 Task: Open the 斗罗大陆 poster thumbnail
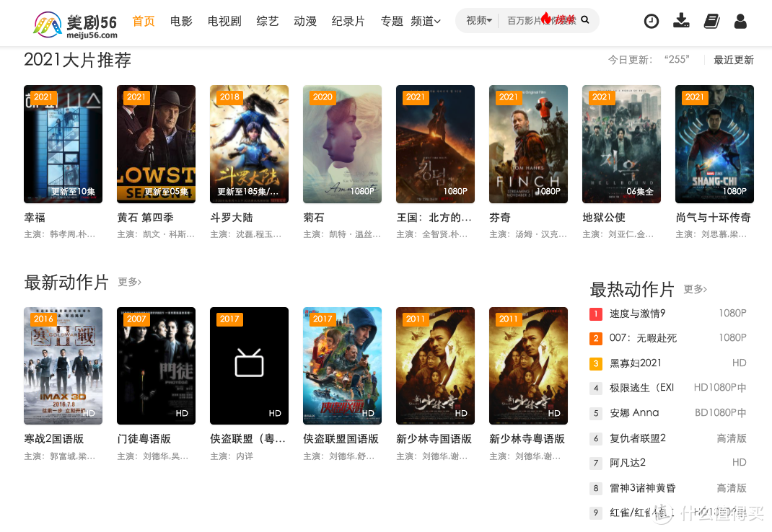coord(249,144)
